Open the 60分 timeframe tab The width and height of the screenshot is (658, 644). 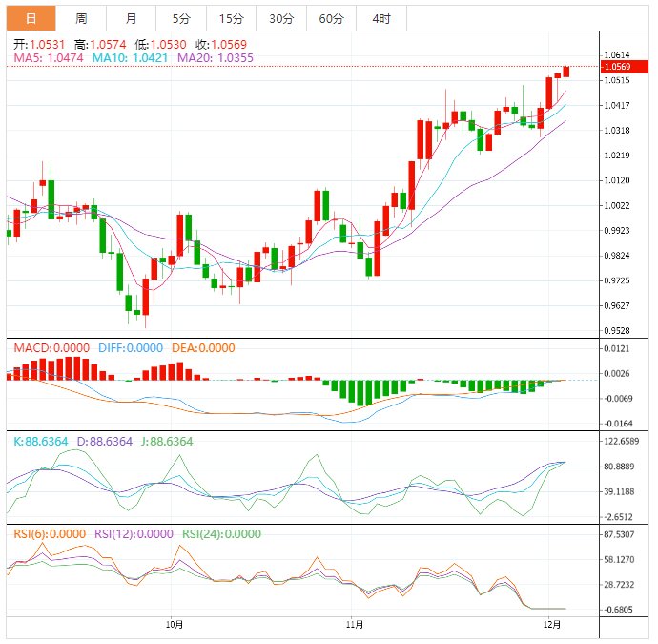pos(331,18)
